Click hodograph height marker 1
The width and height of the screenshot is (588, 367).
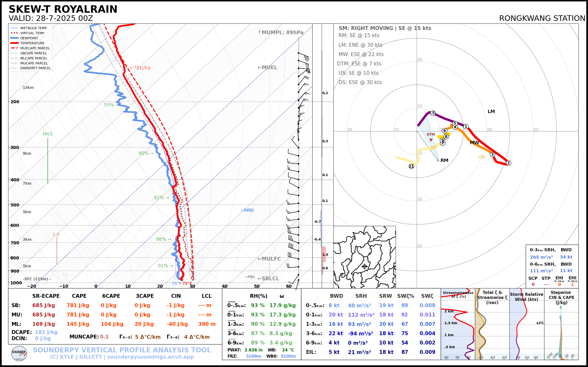[x=466, y=126]
